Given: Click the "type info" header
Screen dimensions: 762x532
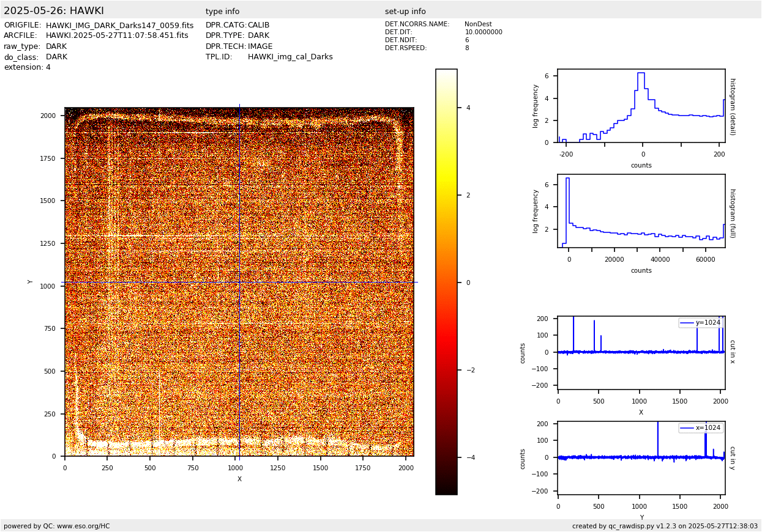Looking at the screenshot, I should coord(222,12).
